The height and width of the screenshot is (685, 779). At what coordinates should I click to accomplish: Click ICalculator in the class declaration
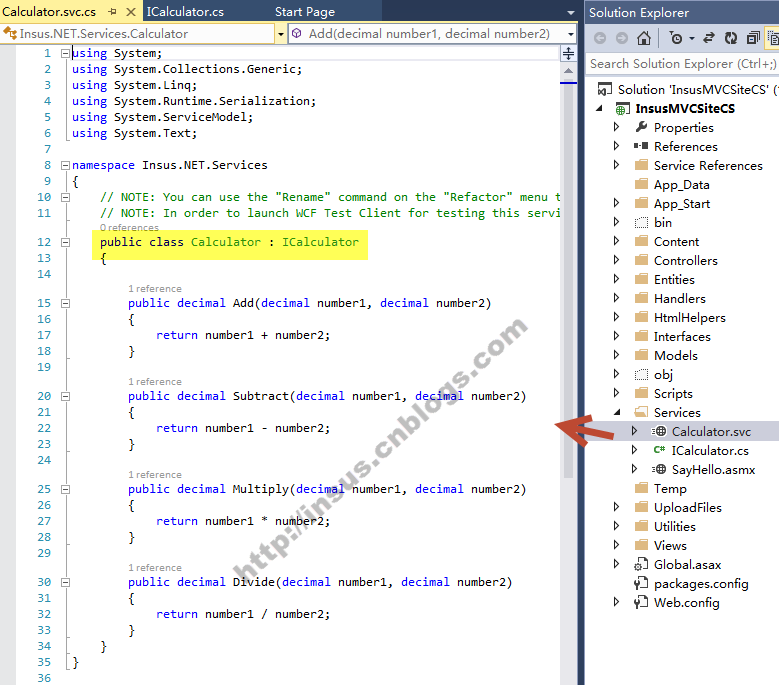coord(320,242)
